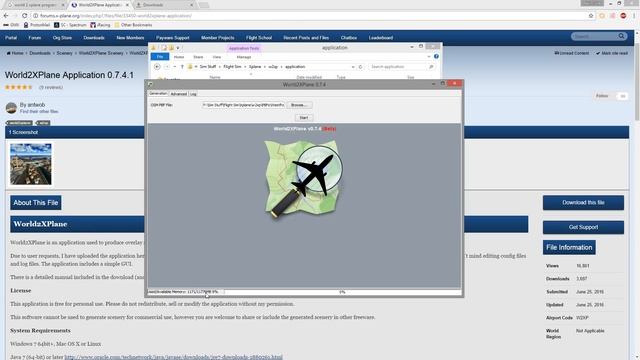Click the file's star rating
The image size is (640, 360).
coord(19,87)
